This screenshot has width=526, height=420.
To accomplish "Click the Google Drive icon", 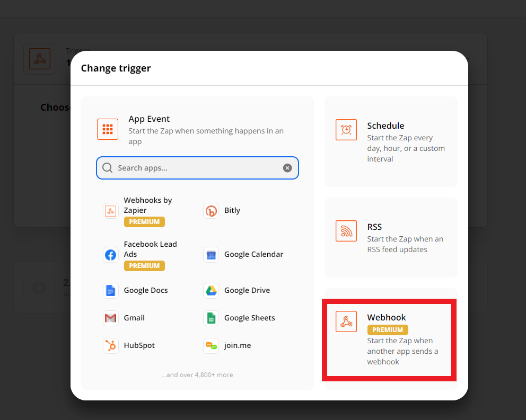I will 211,291.
